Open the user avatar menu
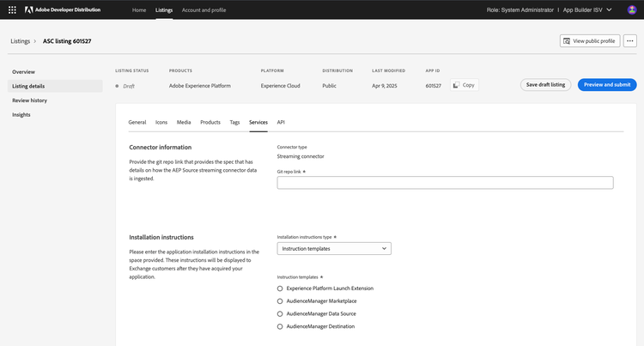The width and height of the screenshot is (644, 346). tap(632, 9)
